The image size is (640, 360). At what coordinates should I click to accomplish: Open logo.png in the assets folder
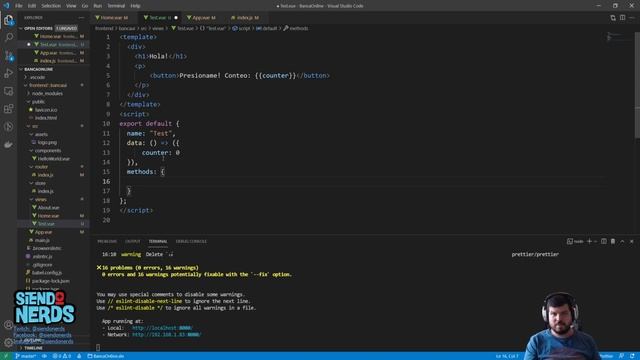coord(47,142)
